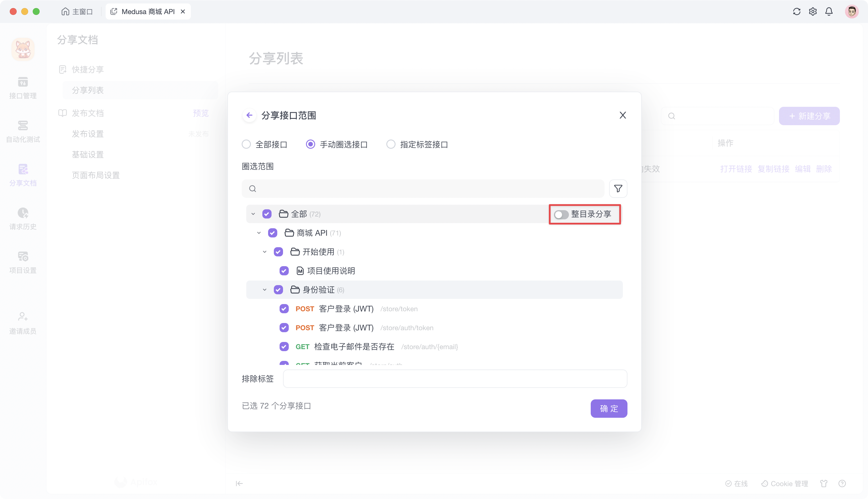This screenshot has width=868, height=499.
Task: Collapse the 商城 API folder
Action: pyautogui.click(x=259, y=233)
